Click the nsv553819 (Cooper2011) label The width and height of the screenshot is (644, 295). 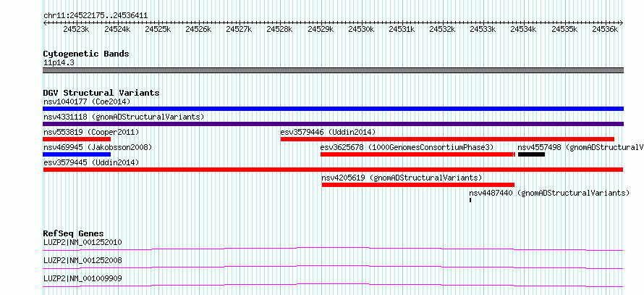click(91, 132)
